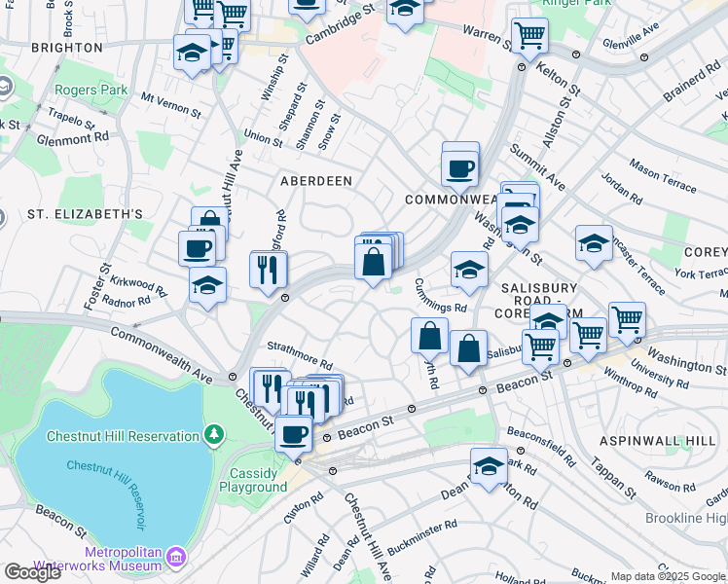Click the Buckminster Rd street label
Screen dimensions: 728x584
422,537
